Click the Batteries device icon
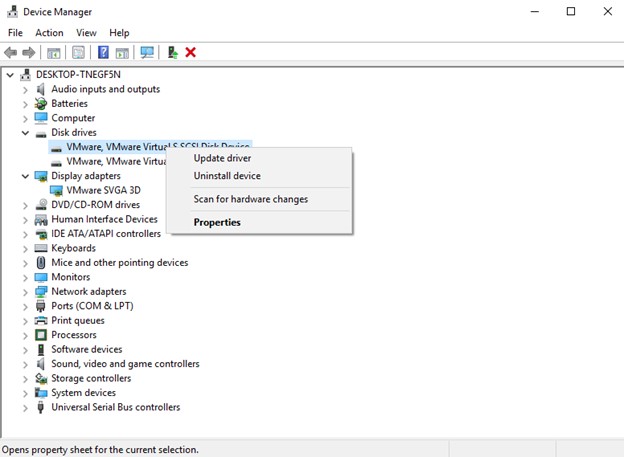 [41, 103]
